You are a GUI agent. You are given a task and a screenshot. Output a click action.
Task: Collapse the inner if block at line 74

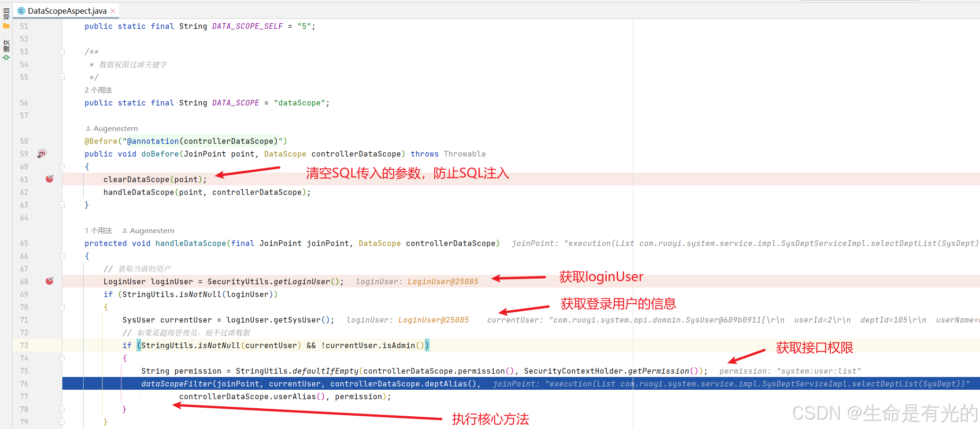pyautogui.click(x=62, y=358)
